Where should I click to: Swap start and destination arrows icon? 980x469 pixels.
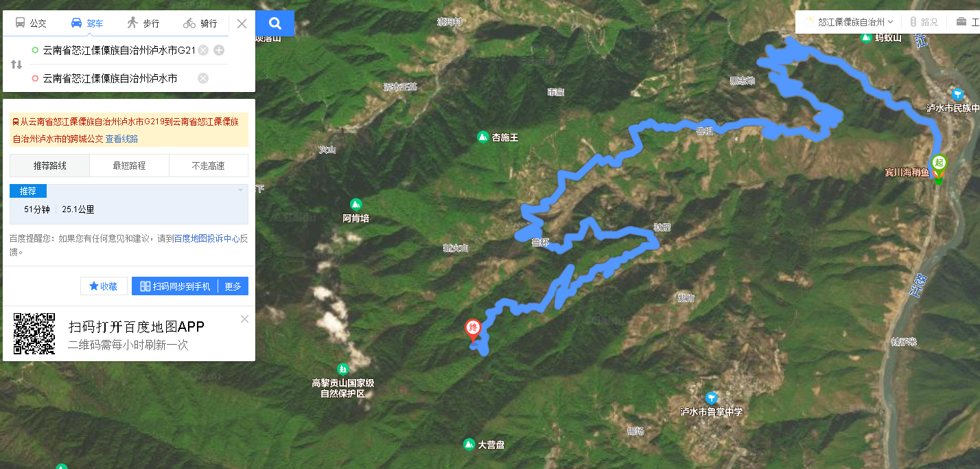point(16,65)
